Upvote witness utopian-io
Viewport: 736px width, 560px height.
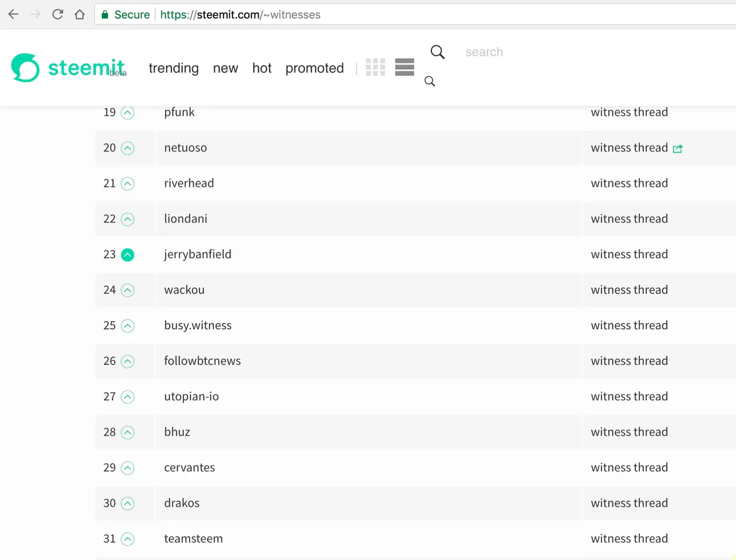pyautogui.click(x=128, y=397)
